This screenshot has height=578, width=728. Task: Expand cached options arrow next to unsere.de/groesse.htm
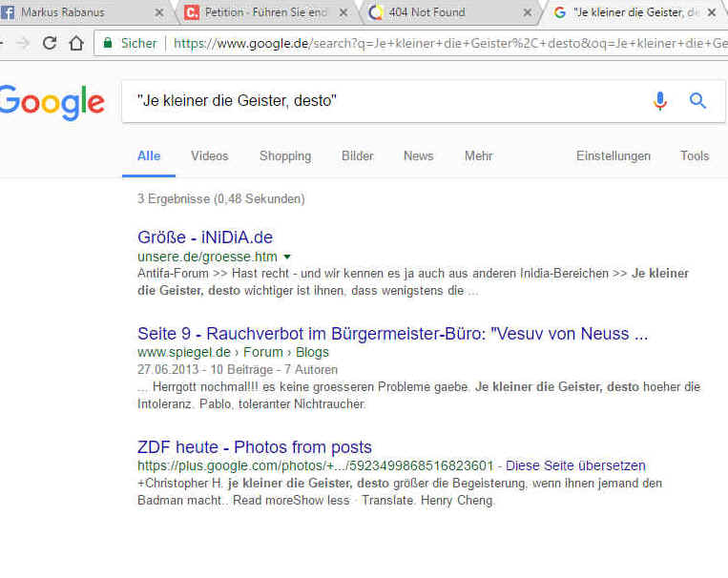click(x=287, y=257)
